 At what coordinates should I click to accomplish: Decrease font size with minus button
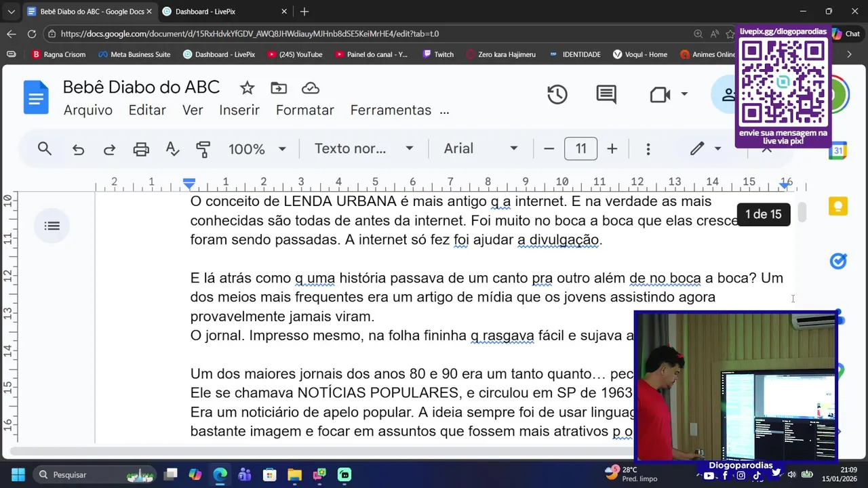point(549,148)
